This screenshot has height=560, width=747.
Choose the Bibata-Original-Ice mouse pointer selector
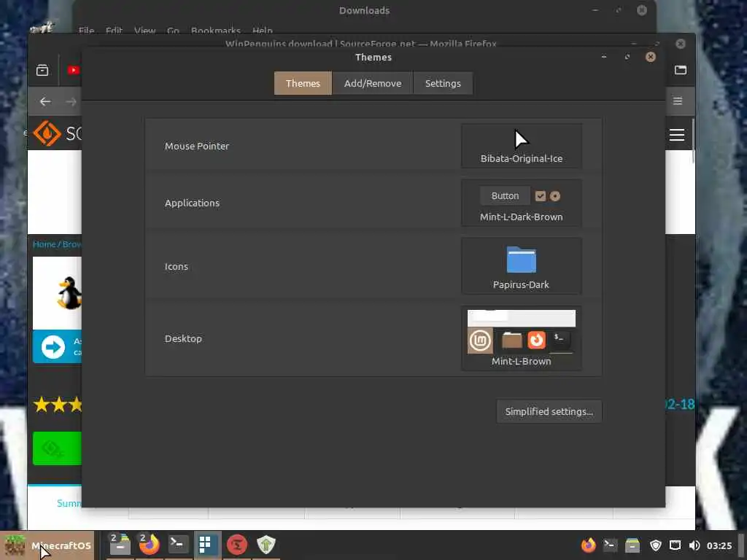[x=521, y=146]
